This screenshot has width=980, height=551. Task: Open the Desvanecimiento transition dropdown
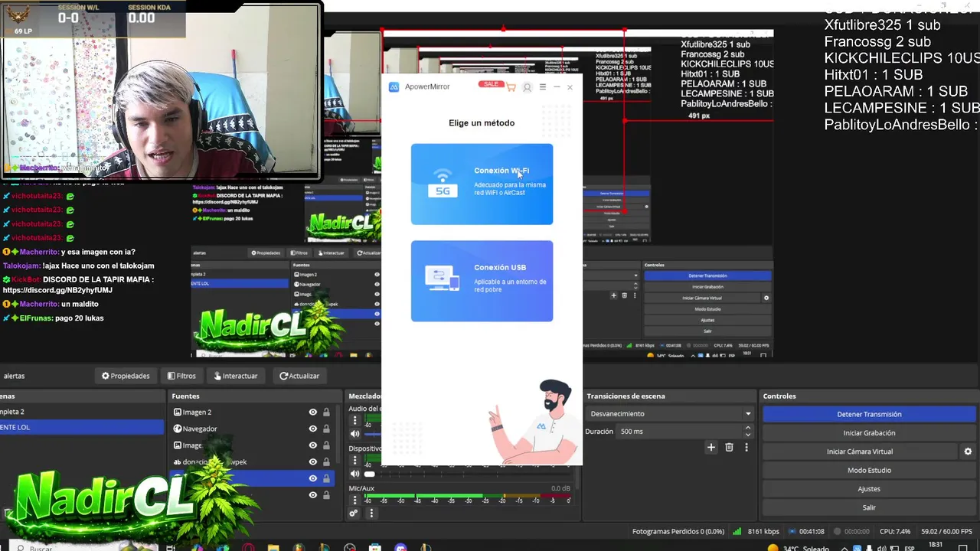tap(671, 414)
